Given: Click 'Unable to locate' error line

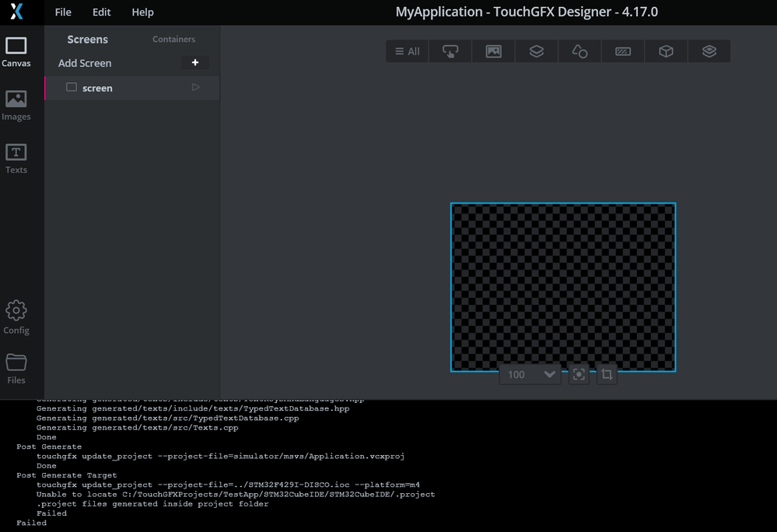Looking at the screenshot, I should [236, 495].
